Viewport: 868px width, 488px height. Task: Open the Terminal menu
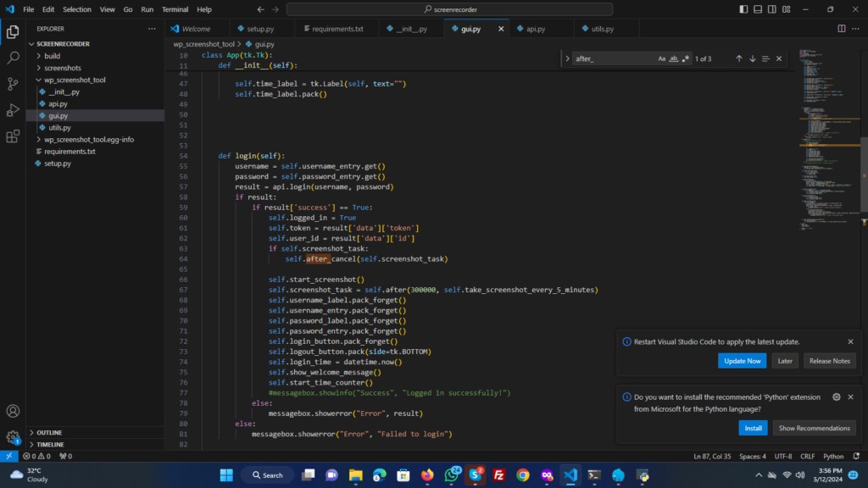pos(175,9)
